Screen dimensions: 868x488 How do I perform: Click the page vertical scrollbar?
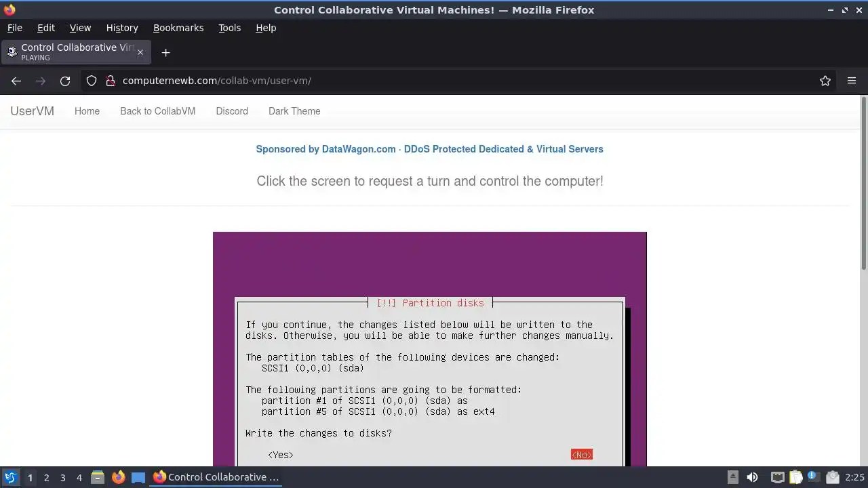click(x=863, y=183)
